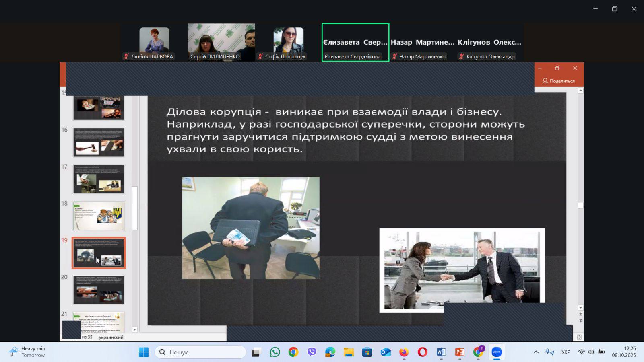Toggle the volume speaker icon in tray
644x362 pixels.
tap(591, 352)
